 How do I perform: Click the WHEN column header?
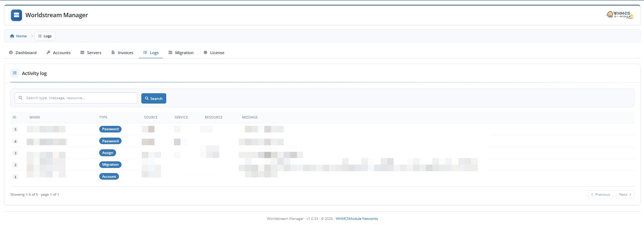coord(35,117)
